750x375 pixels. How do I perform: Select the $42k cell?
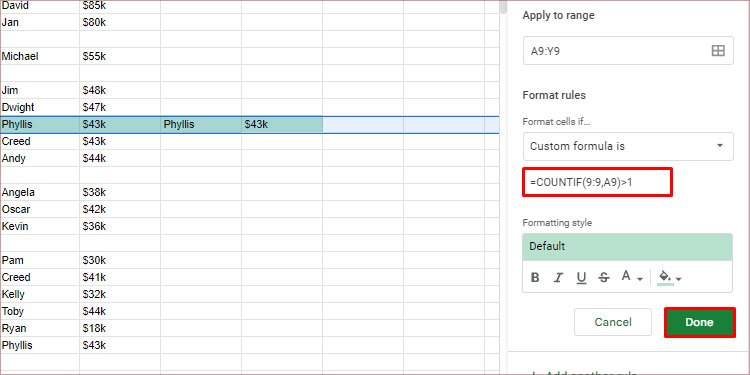(120, 209)
